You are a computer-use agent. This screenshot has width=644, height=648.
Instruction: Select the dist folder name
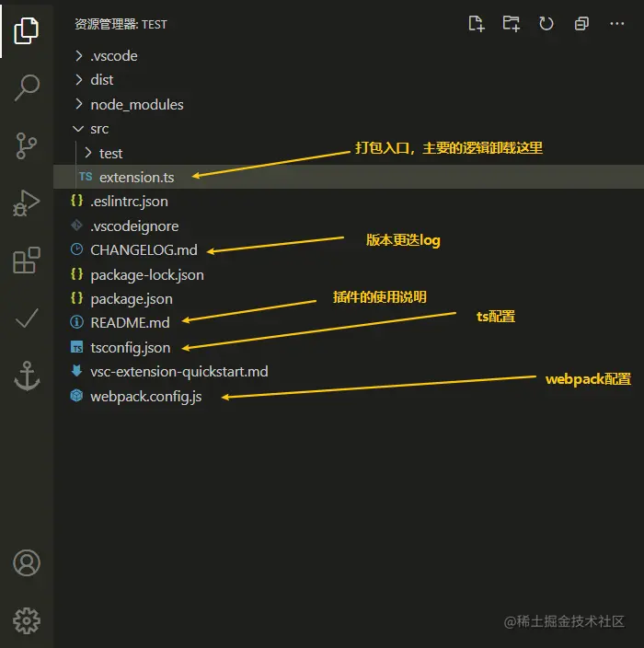101,80
